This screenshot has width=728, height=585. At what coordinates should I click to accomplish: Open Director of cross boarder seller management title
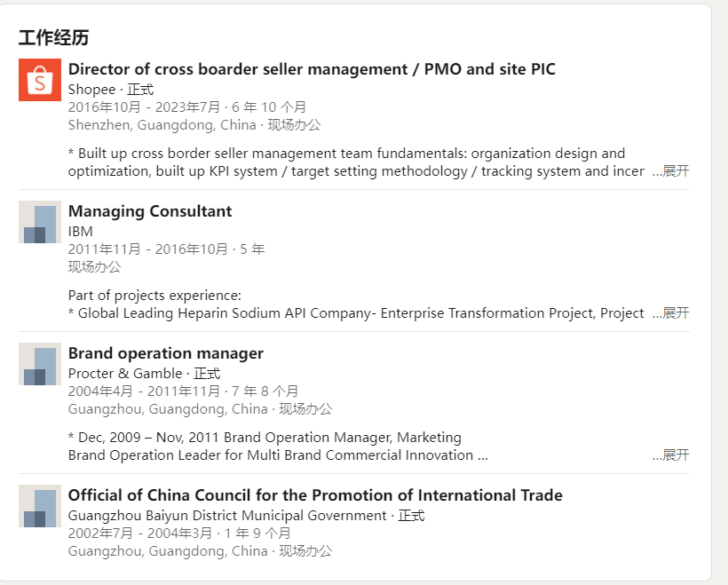(312, 69)
